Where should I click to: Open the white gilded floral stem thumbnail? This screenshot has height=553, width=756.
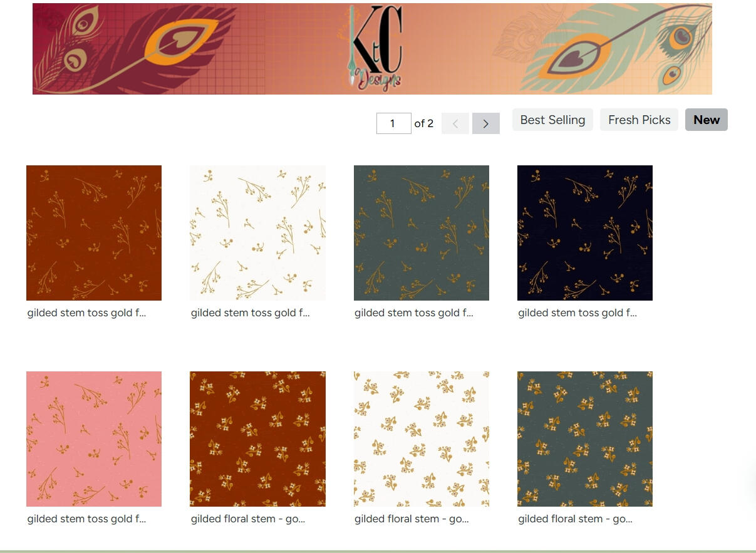422,439
